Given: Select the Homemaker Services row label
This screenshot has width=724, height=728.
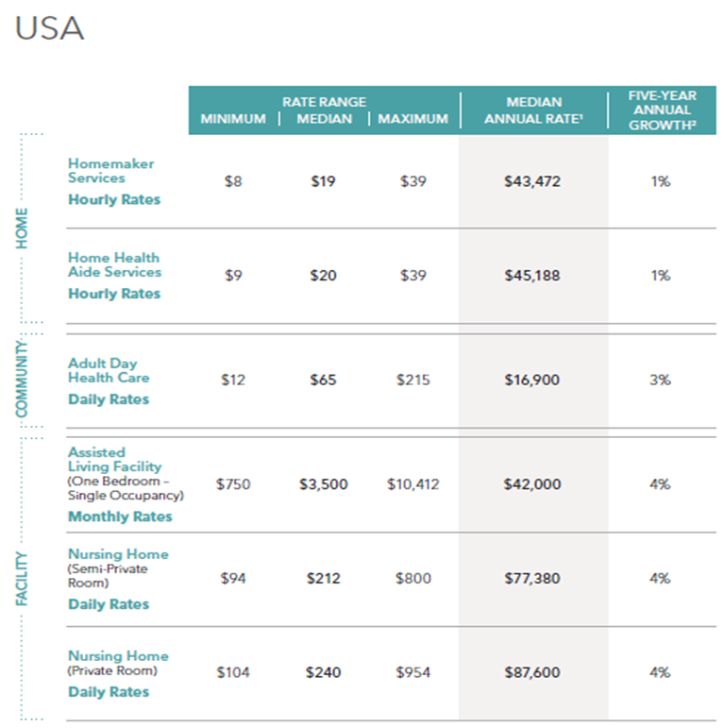Looking at the screenshot, I should pos(110,171).
